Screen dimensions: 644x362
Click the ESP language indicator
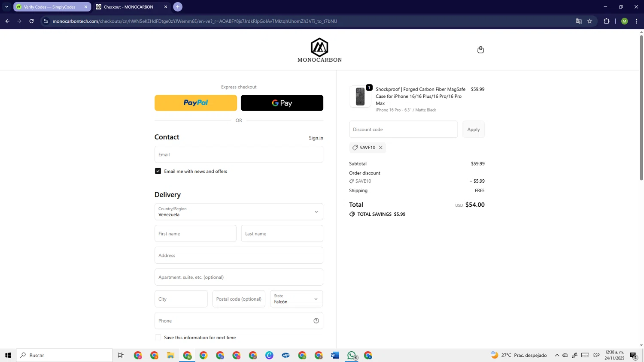tap(596, 355)
